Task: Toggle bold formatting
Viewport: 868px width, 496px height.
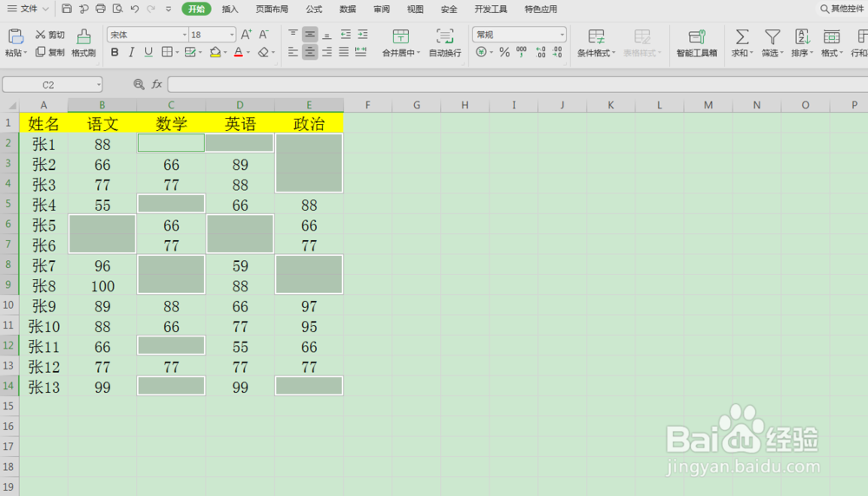Action: (115, 52)
